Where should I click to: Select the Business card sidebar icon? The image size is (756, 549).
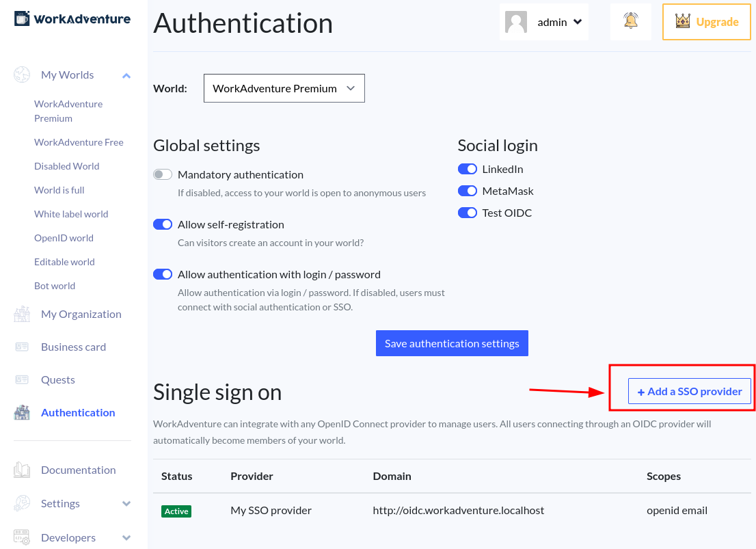(21, 347)
